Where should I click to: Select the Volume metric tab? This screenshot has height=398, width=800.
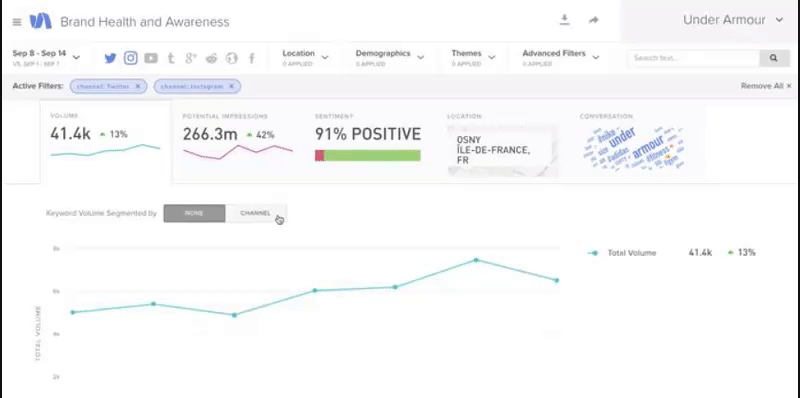(106, 141)
